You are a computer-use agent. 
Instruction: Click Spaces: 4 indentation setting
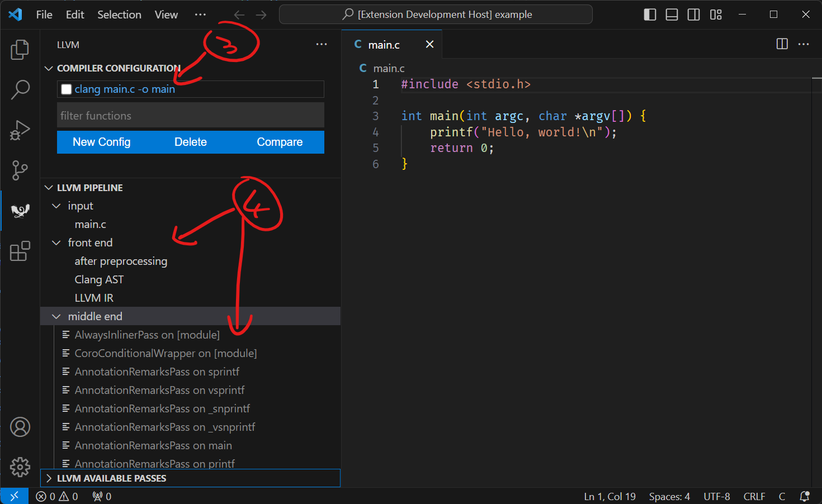(x=669, y=496)
